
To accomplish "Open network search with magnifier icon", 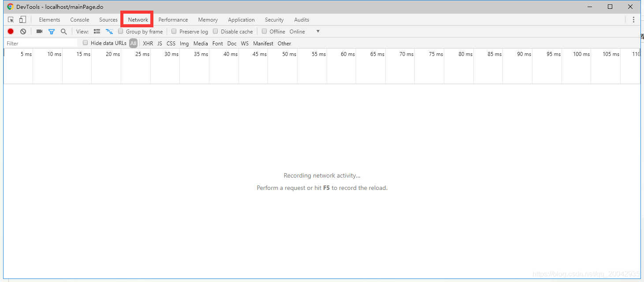I will (64, 31).
